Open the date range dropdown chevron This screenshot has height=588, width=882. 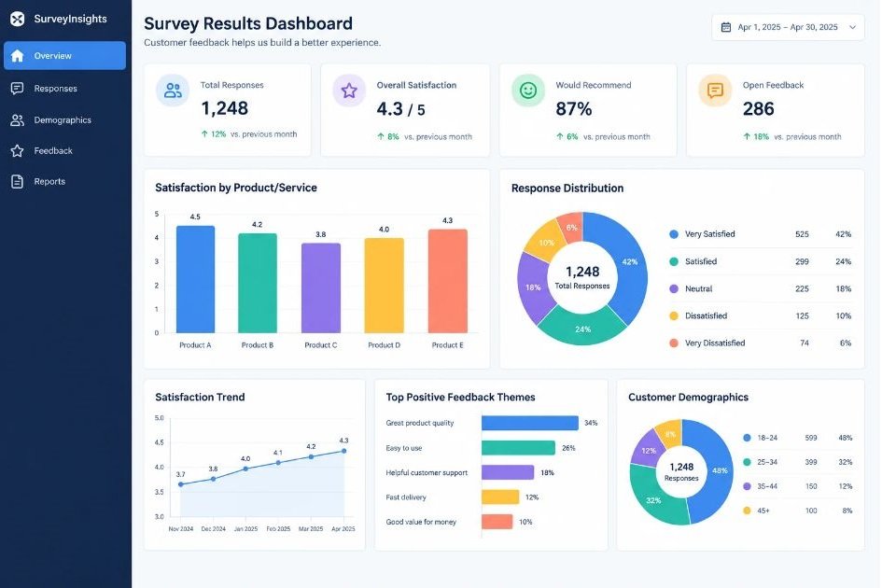click(x=853, y=27)
